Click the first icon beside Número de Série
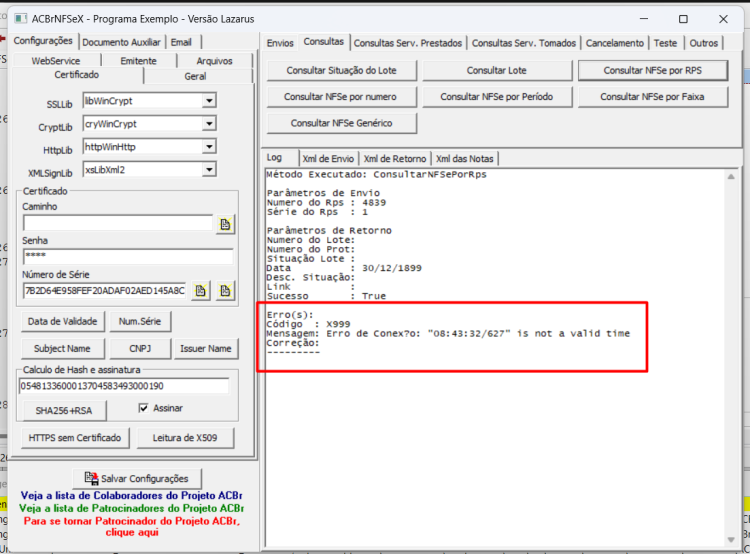750x554 pixels. (200, 290)
